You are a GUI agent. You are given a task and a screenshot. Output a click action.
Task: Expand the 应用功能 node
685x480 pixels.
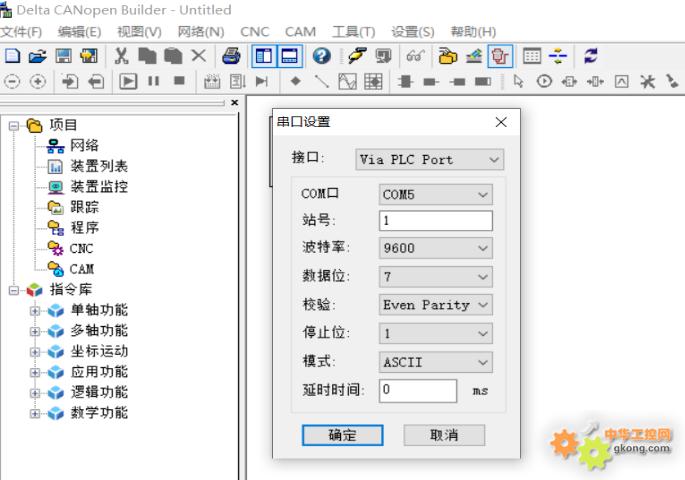pos(35,372)
